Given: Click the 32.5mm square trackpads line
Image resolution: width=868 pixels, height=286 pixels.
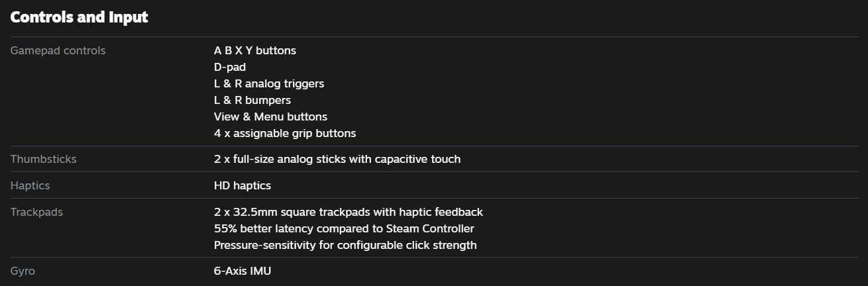Looking at the screenshot, I should coord(348,212).
